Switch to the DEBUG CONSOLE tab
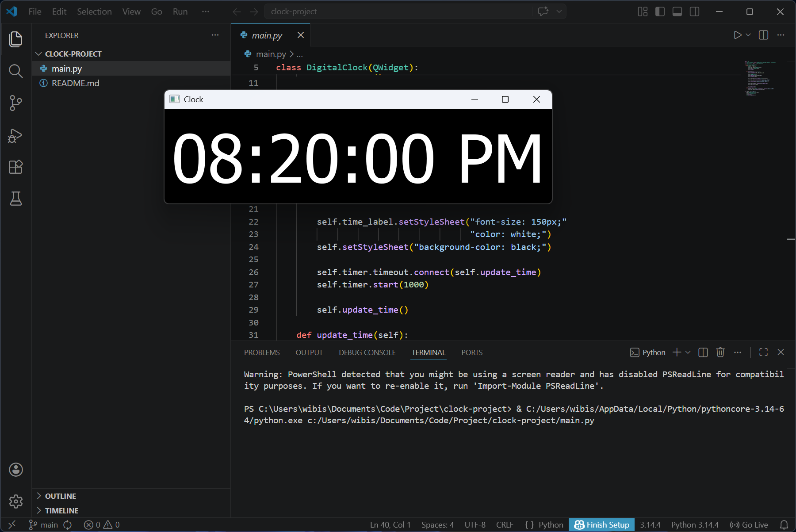 tap(367, 352)
